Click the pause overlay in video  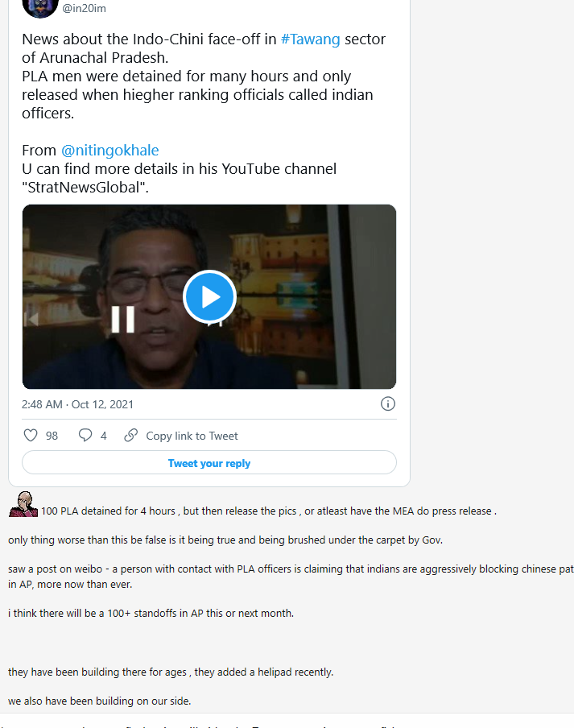[x=123, y=319]
